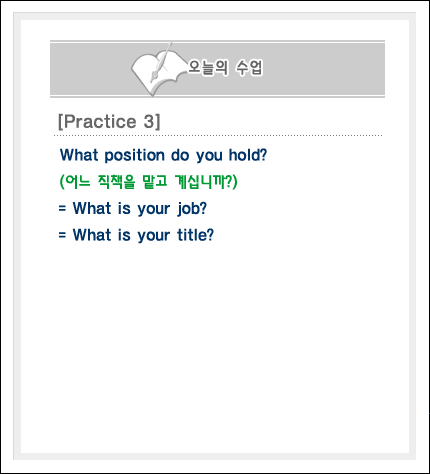Click empty gray banner area right of title
The height and width of the screenshot is (474, 430).
coord(323,69)
